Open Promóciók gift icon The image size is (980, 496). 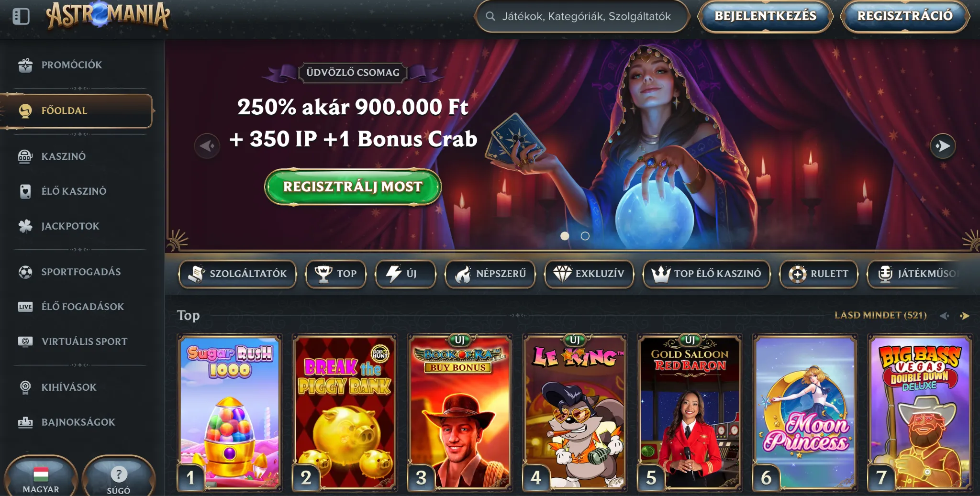(x=25, y=65)
